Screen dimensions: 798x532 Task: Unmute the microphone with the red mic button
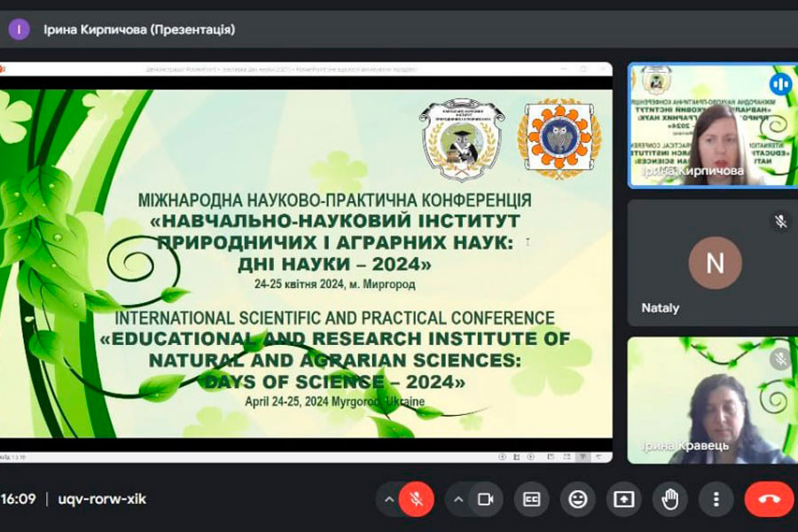coord(416,499)
